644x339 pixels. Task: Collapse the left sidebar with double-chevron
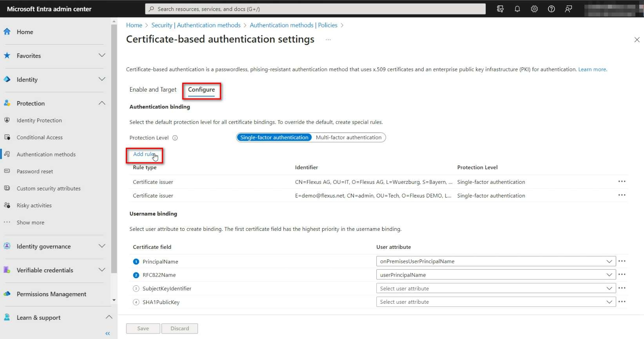(x=108, y=334)
